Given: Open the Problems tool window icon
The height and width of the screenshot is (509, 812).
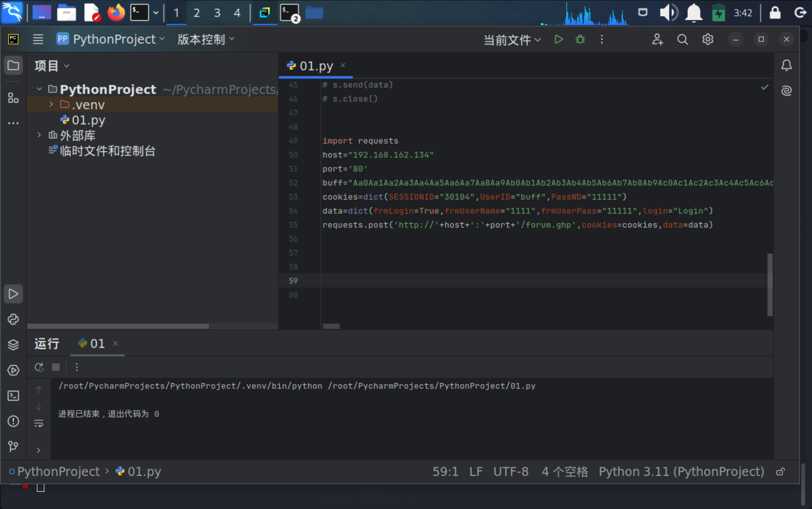Looking at the screenshot, I should [13, 421].
